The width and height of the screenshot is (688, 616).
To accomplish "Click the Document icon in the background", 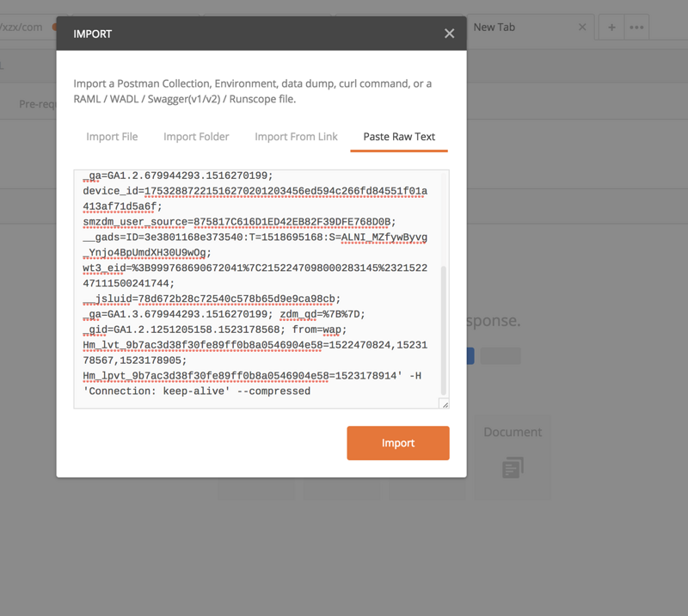I will point(513,467).
